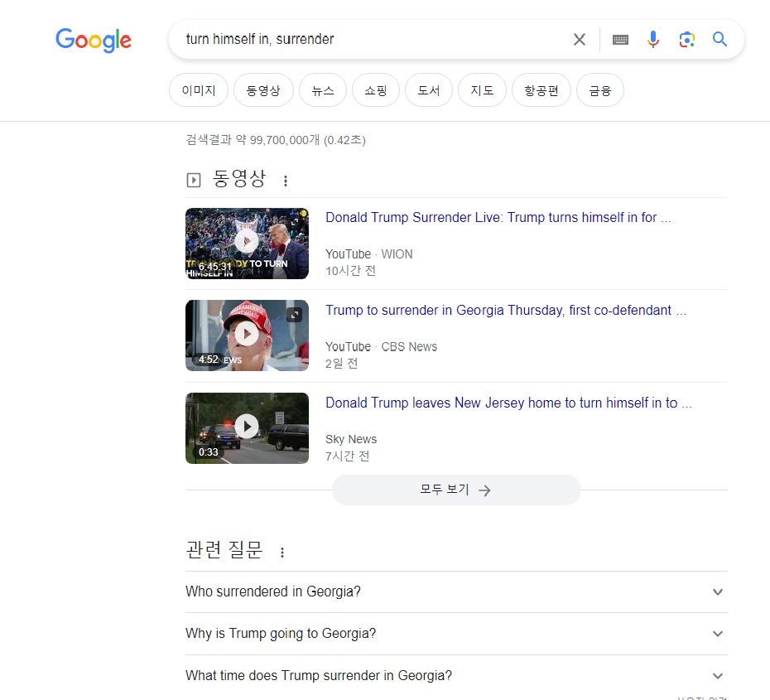Expand 'What time does Trump surrender in Georgia?'
The width and height of the screenshot is (770, 700).
coord(456,676)
